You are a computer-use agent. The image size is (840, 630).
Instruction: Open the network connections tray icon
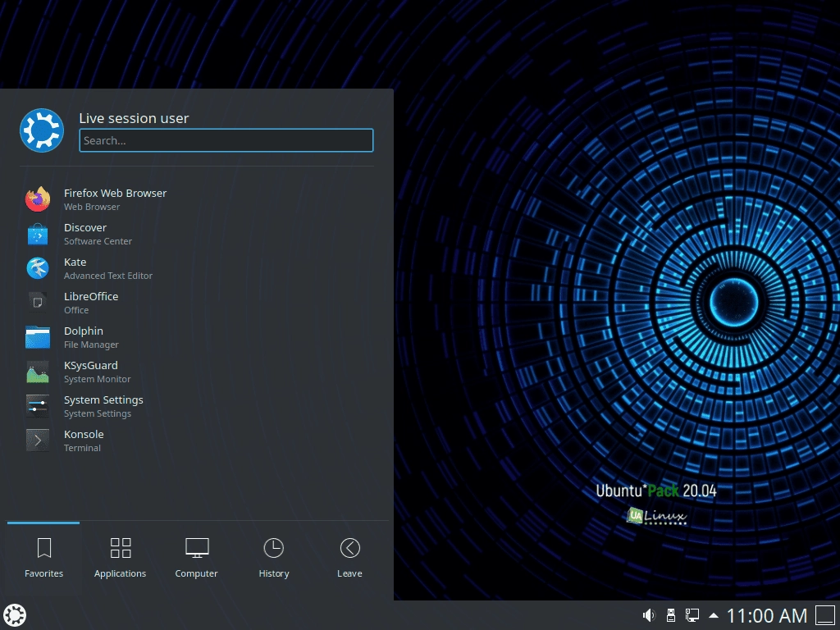tap(692, 615)
